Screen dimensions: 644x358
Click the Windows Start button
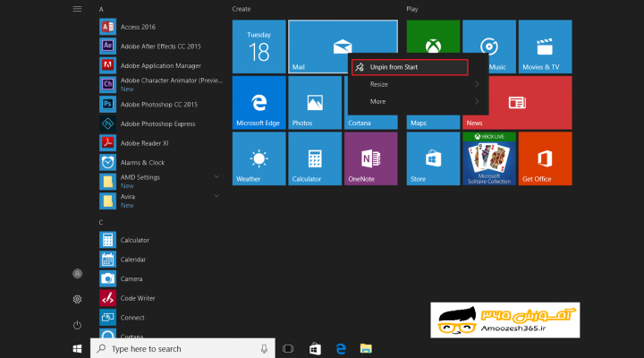click(77, 348)
